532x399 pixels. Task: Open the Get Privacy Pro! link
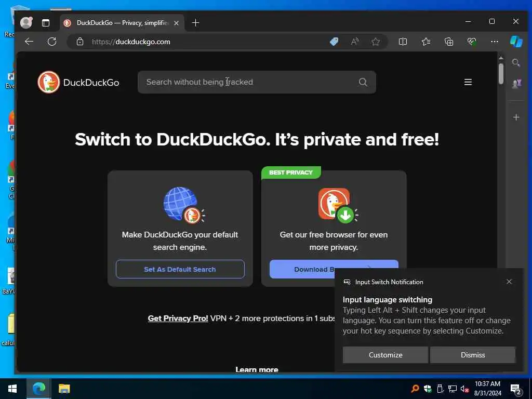(178, 318)
